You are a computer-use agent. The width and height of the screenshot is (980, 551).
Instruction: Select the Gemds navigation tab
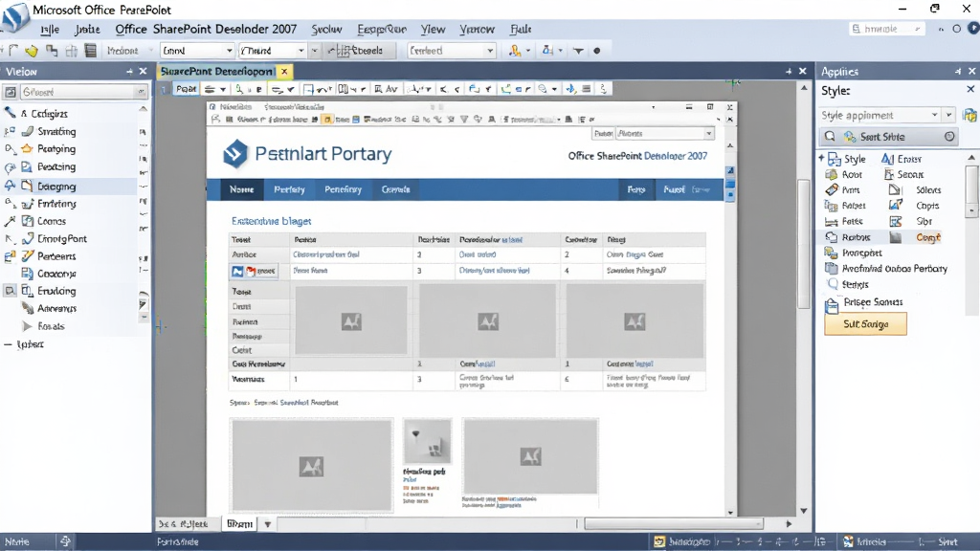[395, 189]
